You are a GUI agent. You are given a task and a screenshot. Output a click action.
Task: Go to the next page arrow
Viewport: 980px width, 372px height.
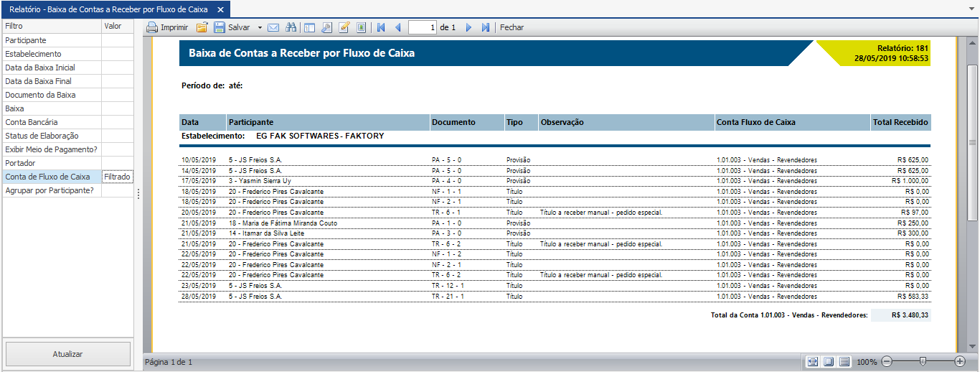tap(469, 28)
